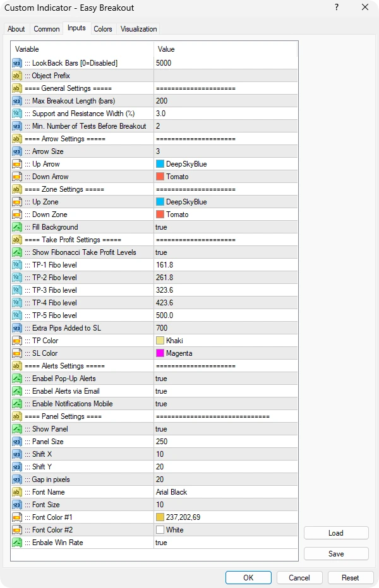Toggle the Enbale Win Rate value

226,543
